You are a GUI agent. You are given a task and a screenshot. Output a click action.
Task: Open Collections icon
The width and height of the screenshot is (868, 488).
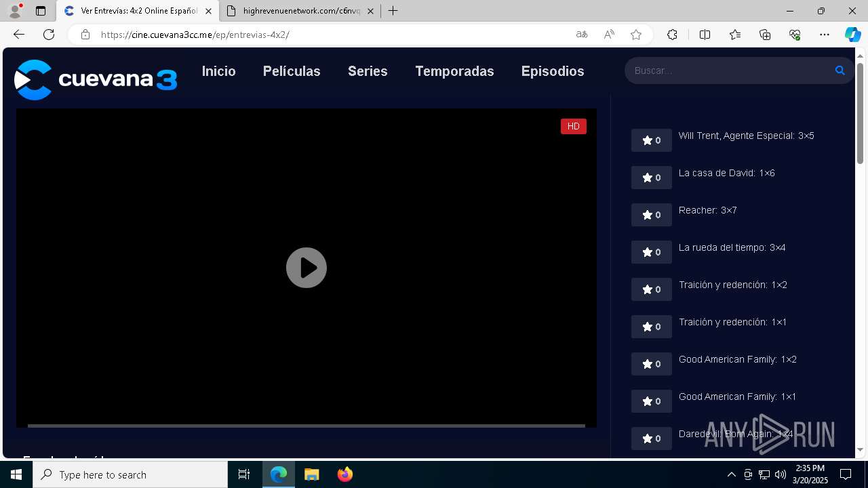click(765, 35)
